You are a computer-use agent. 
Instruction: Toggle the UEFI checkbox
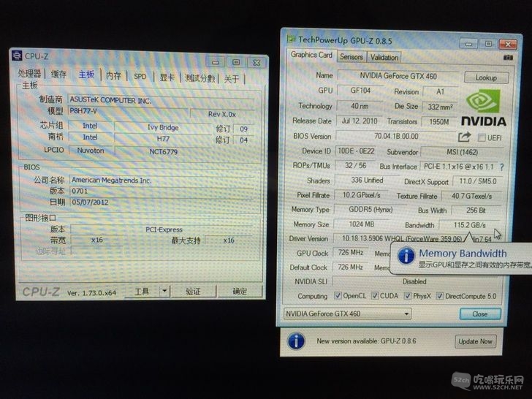[x=482, y=137]
